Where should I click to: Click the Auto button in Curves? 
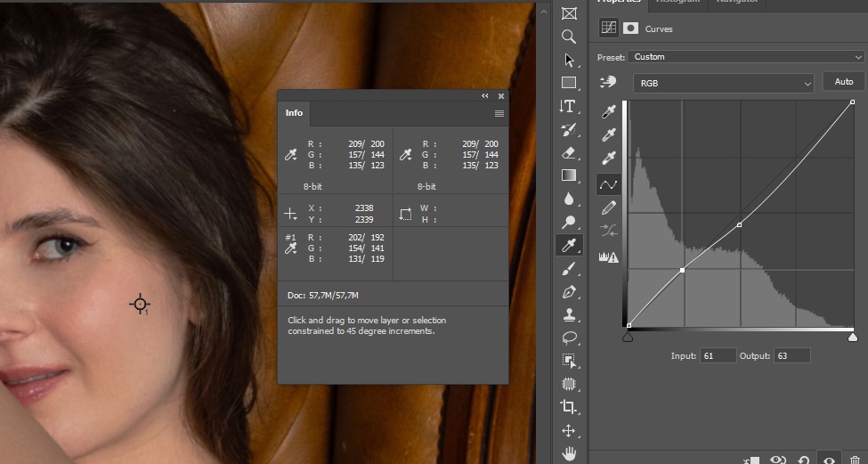pyautogui.click(x=843, y=81)
